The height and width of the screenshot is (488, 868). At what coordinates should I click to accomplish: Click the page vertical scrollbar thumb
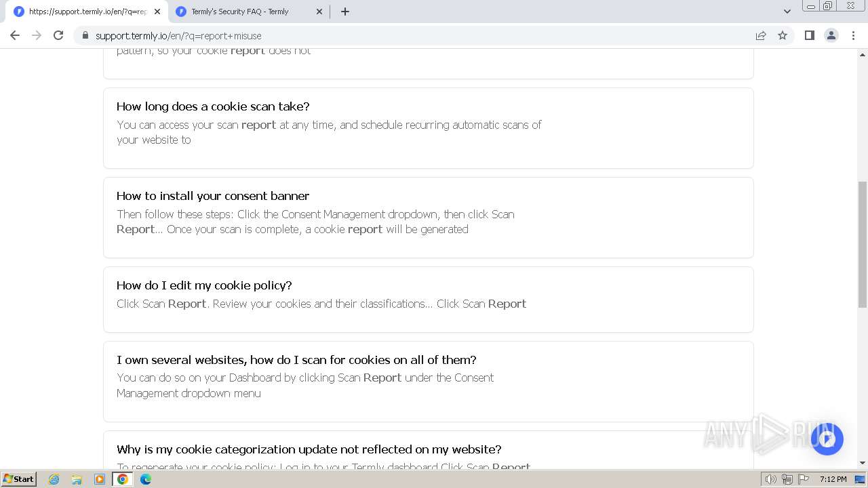coord(862,244)
